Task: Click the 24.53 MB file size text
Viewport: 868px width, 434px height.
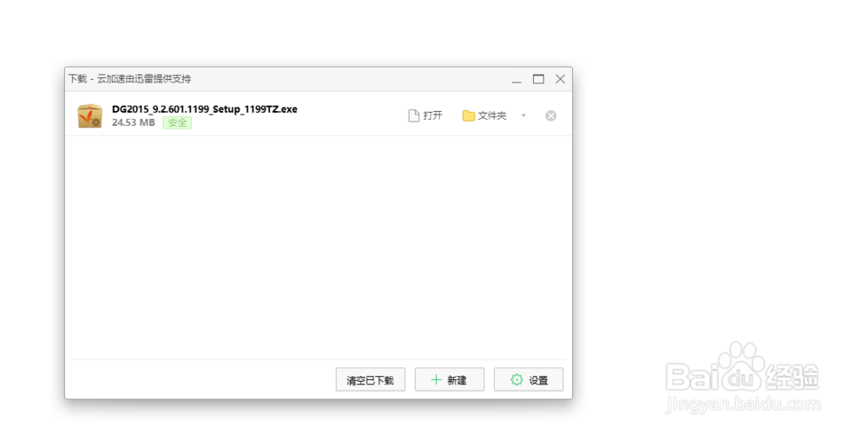Action: [x=134, y=123]
